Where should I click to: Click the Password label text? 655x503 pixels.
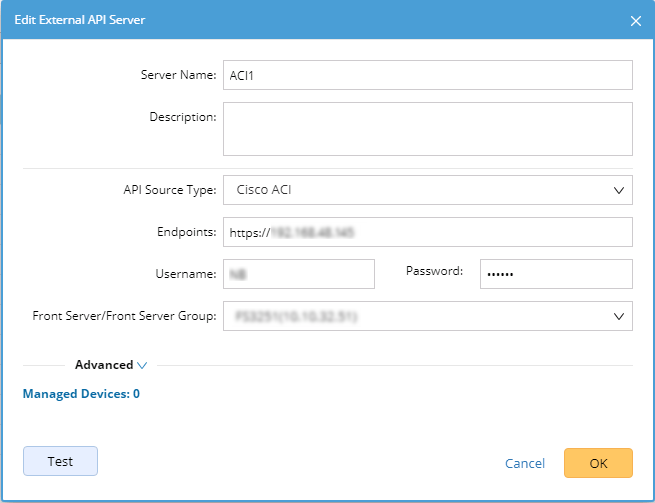pyautogui.click(x=434, y=271)
